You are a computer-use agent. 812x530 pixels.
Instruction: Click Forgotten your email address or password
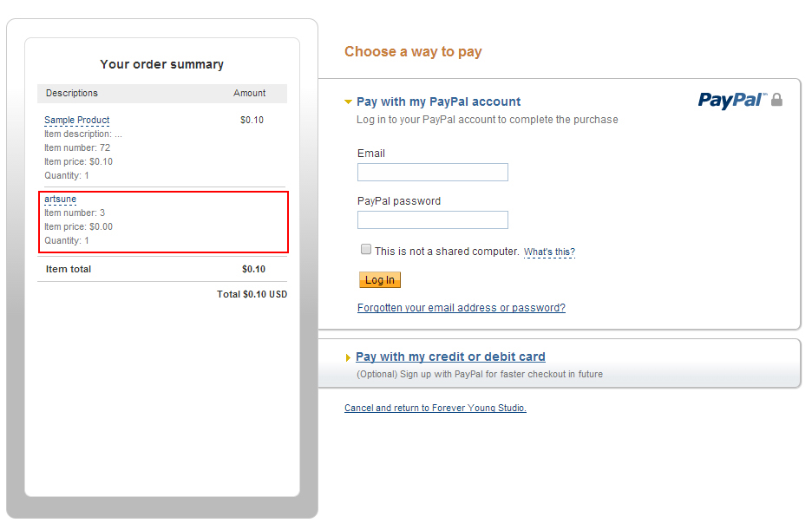tap(461, 308)
